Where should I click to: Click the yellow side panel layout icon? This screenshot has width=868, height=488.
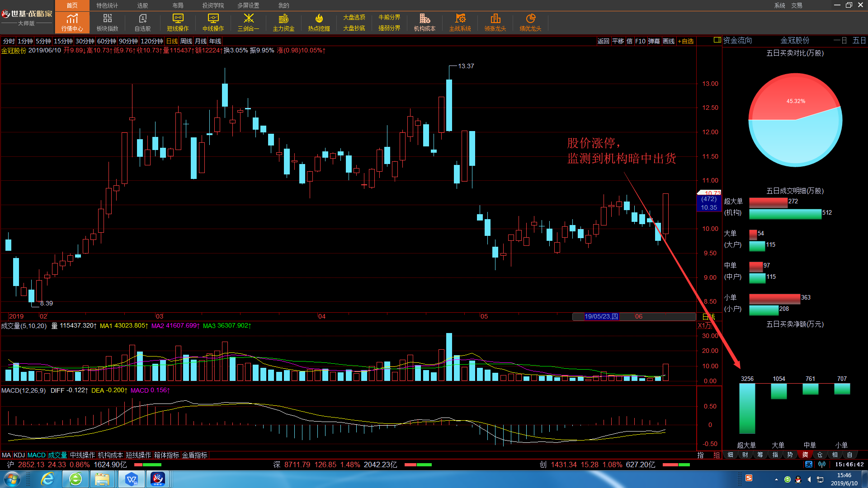[x=717, y=40]
